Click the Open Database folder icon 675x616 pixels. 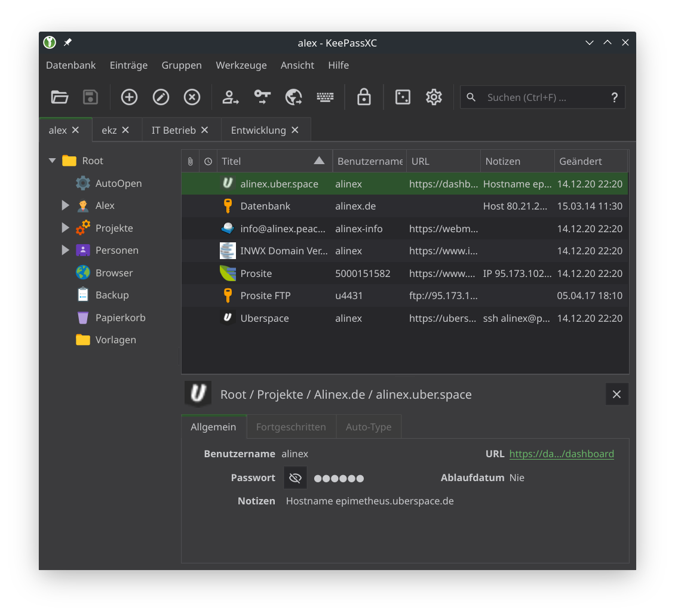click(60, 97)
